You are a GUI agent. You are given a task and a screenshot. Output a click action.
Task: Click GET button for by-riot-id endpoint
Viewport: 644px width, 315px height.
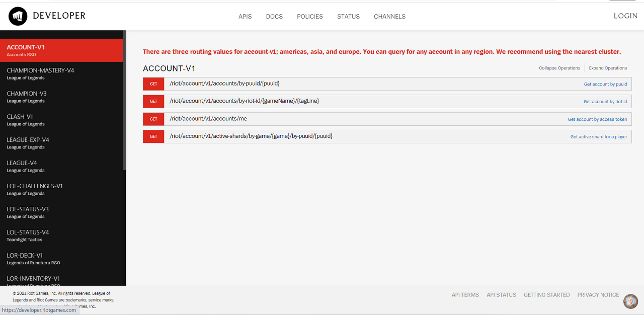pyautogui.click(x=153, y=101)
